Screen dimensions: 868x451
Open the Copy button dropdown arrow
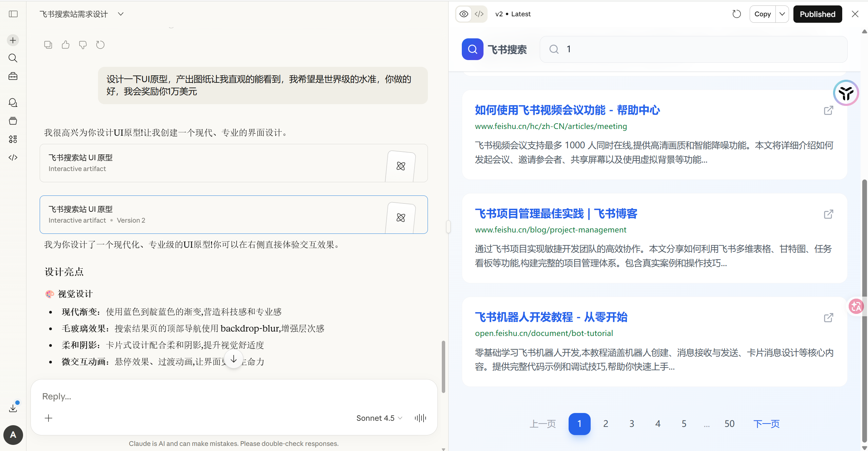(782, 14)
